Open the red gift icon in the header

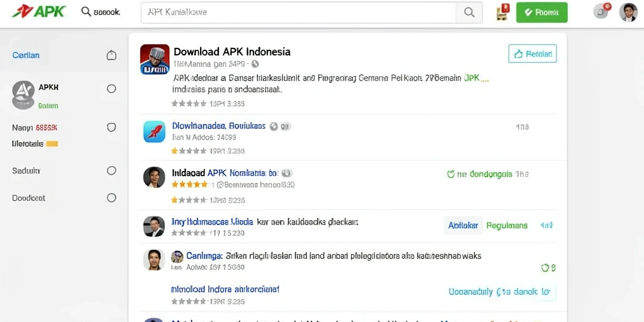pyautogui.click(x=502, y=12)
